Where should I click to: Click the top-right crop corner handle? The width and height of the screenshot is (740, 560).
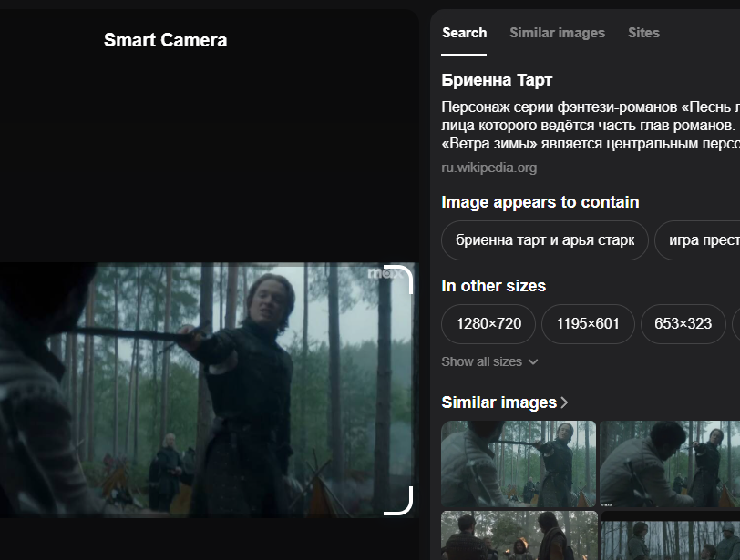tap(400, 279)
